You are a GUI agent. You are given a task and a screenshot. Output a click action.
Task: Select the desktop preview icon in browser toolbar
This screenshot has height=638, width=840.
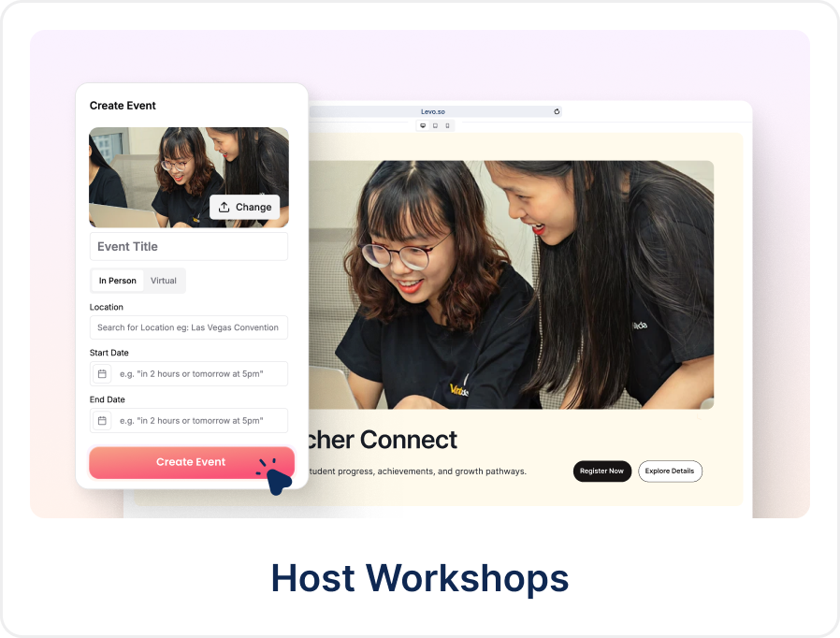423,124
